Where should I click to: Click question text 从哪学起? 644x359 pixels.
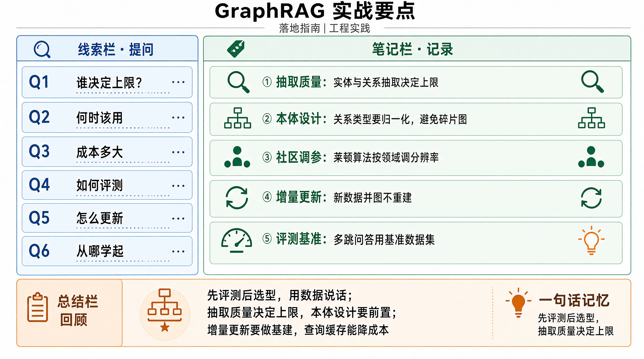(100, 251)
